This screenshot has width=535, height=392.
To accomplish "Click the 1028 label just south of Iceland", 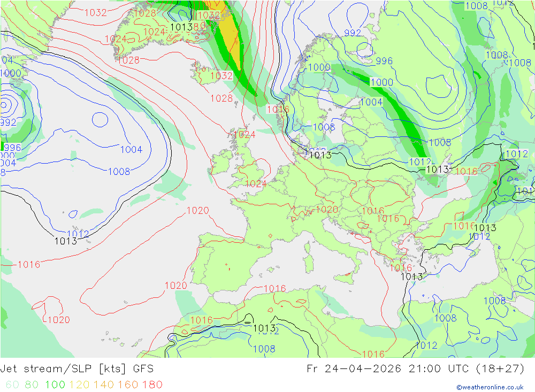I will 221,98.
